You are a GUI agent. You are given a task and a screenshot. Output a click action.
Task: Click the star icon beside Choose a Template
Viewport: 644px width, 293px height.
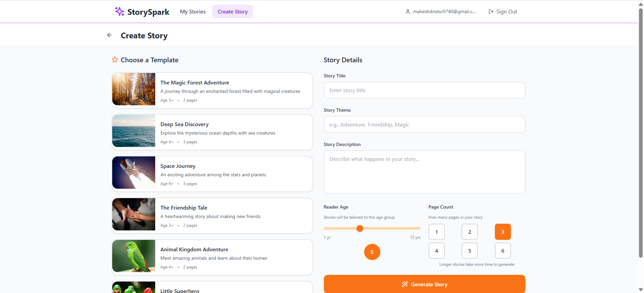[x=115, y=60]
